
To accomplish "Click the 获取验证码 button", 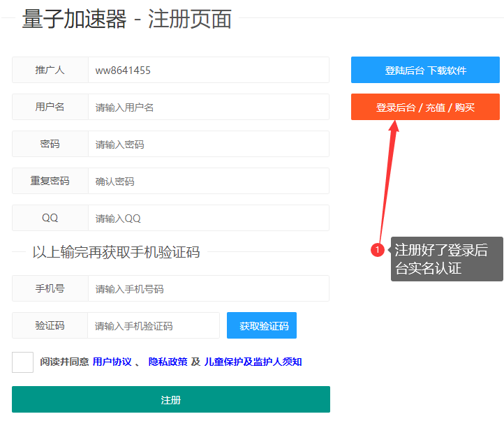I will click(x=262, y=325).
